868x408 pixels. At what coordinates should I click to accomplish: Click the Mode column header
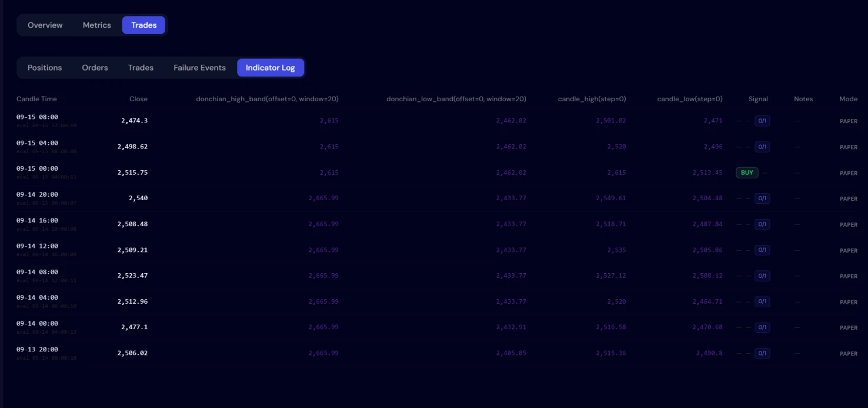click(x=849, y=99)
